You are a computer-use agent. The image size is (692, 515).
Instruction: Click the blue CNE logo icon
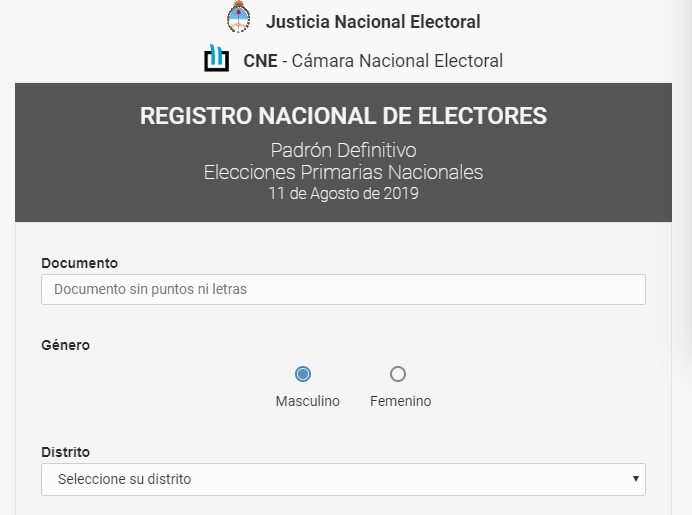click(216, 59)
